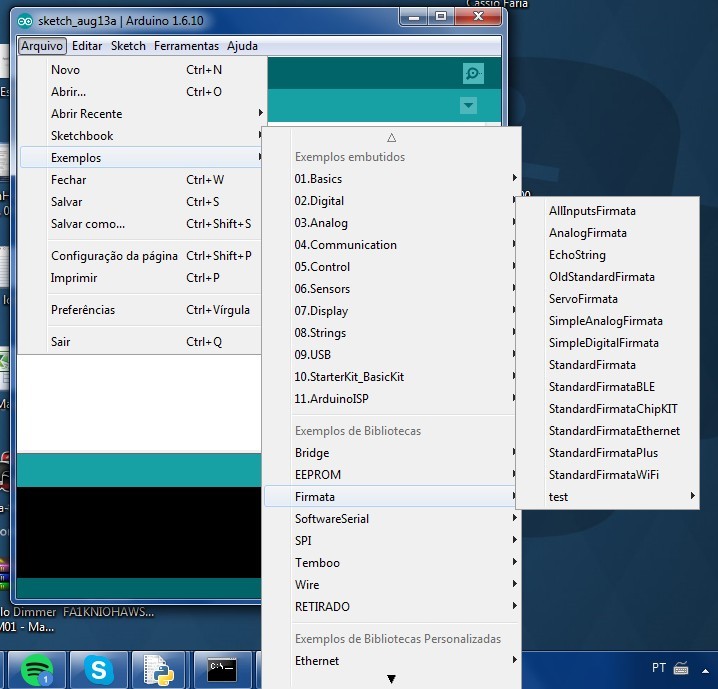Viewport: 718px width, 689px height.
Task: Choose Fechar from the menu
Action: [141, 179]
